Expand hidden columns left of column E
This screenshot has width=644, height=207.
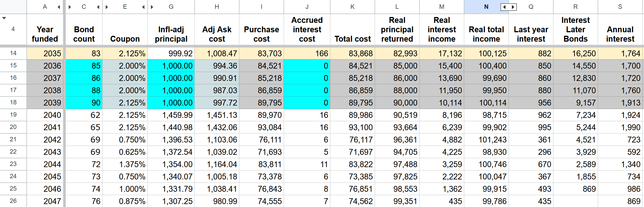tap(107, 7)
